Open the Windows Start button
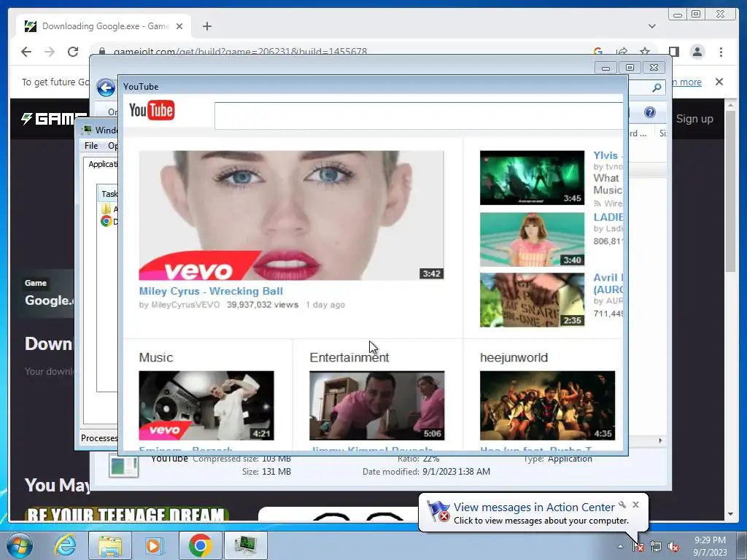The image size is (747, 560). (19, 545)
